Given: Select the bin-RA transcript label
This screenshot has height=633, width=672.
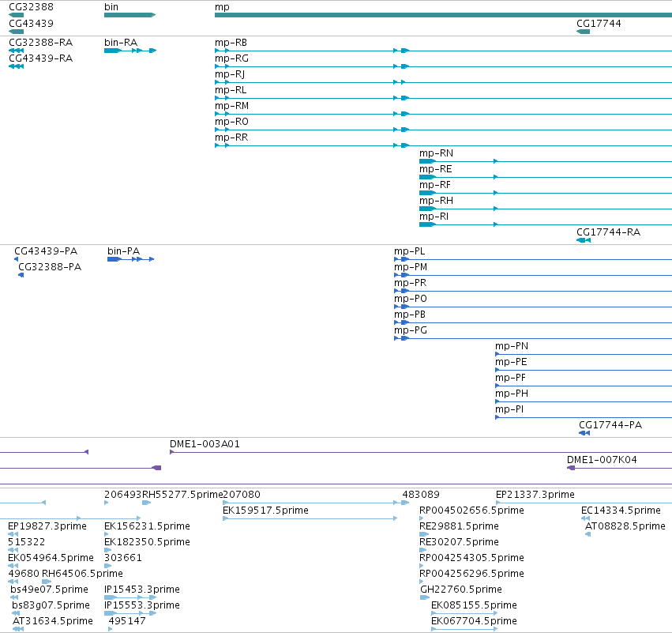Looking at the screenshot, I should tap(121, 43).
